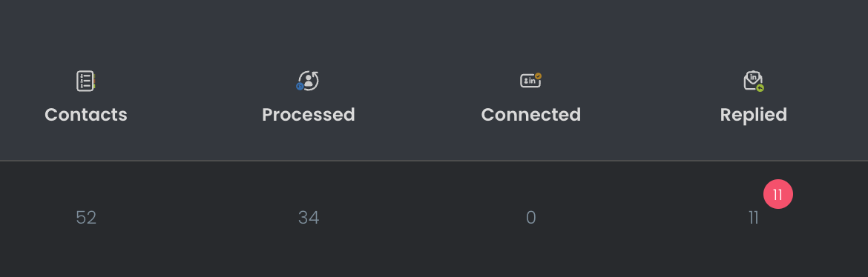
Task: Click the red 11 notification badge
Action: [777, 194]
